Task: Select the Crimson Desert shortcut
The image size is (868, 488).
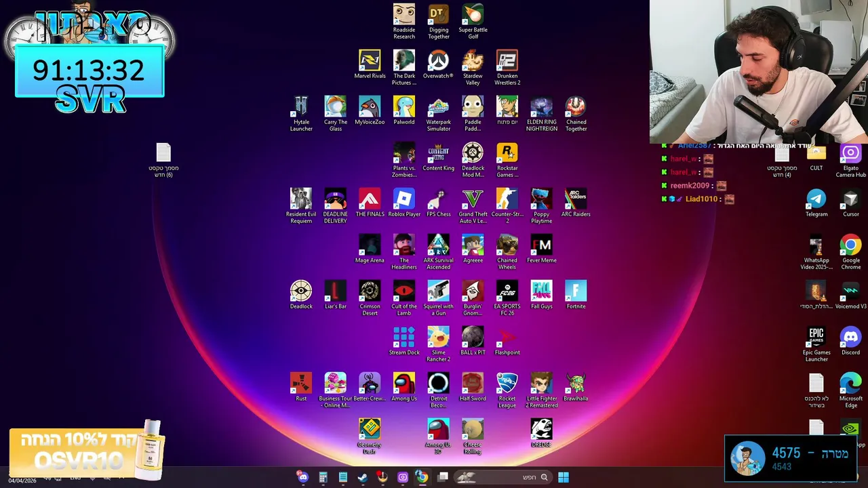Action: (x=370, y=298)
